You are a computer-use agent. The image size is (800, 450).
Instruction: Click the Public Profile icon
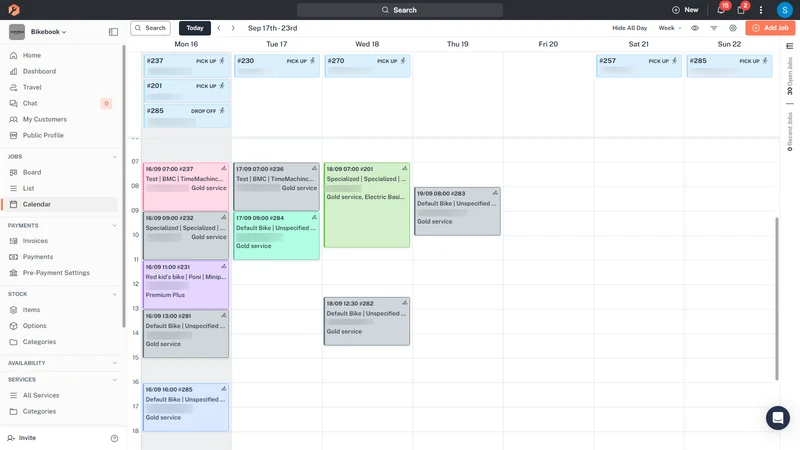click(x=13, y=135)
